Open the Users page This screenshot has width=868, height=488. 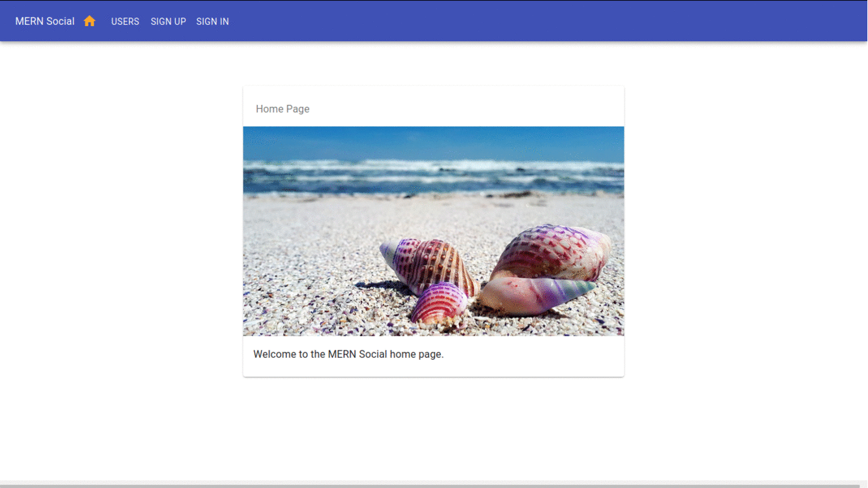(125, 22)
